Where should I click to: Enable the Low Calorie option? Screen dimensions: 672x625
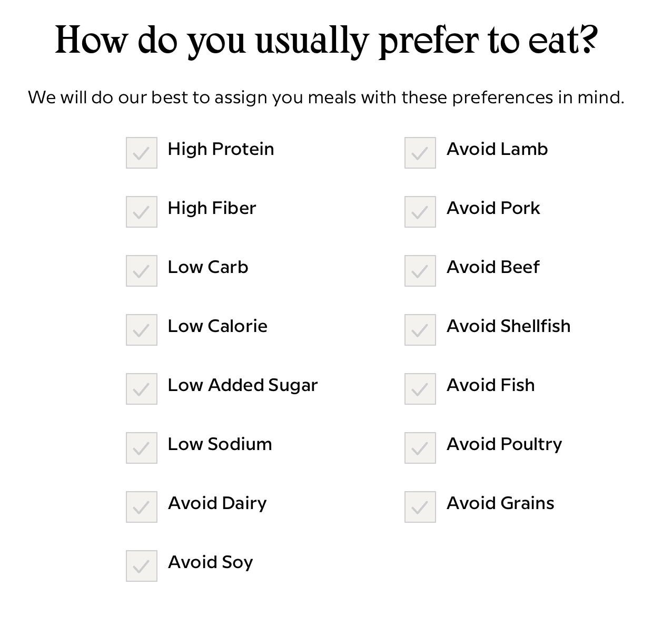click(x=142, y=330)
